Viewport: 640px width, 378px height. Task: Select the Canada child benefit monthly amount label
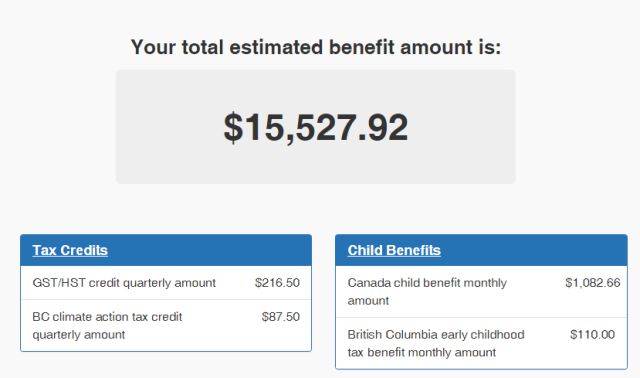(x=427, y=291)
